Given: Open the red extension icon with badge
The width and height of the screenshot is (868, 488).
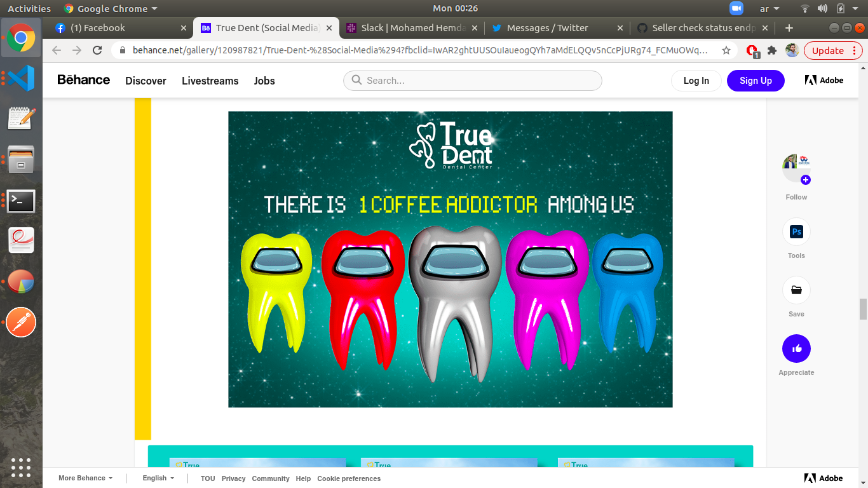Looking at the screenshot, I should click(x=753, y=51).
